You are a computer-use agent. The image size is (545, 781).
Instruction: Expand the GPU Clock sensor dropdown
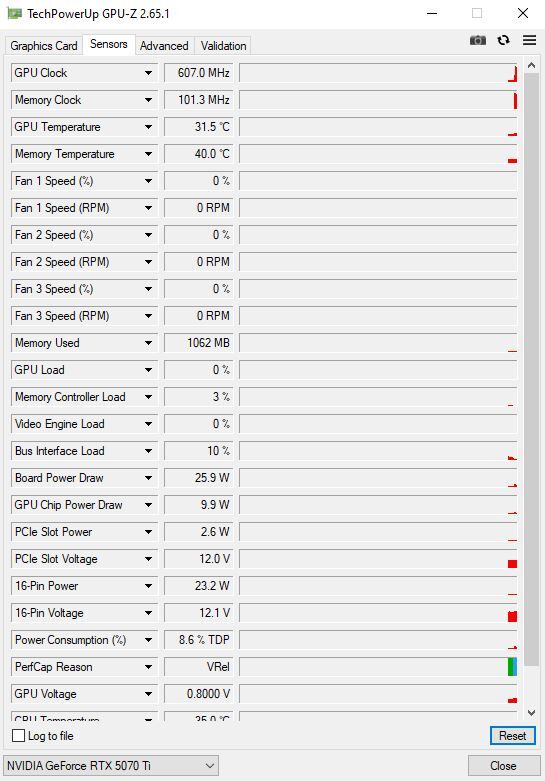click(x=148, y=73)
